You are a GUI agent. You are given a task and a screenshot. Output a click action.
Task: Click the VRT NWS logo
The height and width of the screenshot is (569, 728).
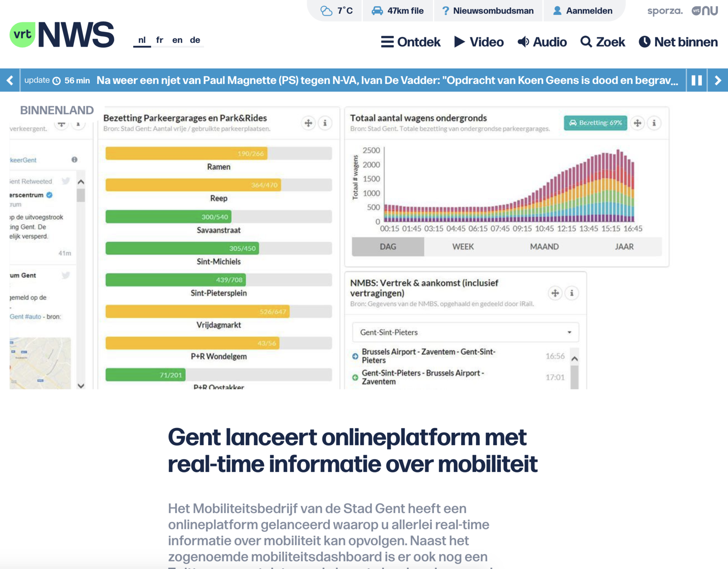click(x=62, y=35)
